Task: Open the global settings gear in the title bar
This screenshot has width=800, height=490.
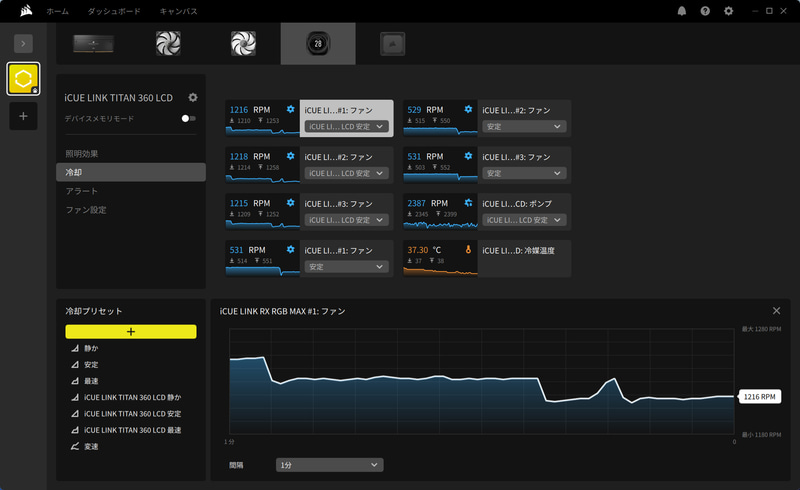Action: click(729, 11)
